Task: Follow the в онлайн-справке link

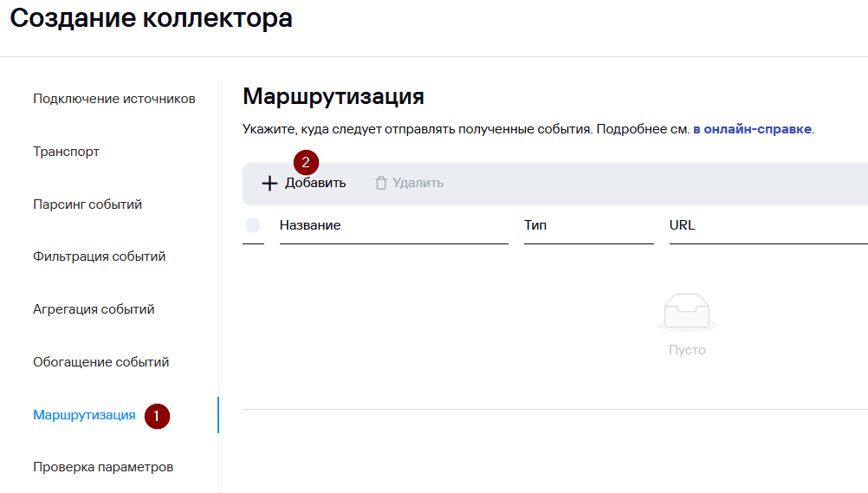Action: [x=752, y=129]
